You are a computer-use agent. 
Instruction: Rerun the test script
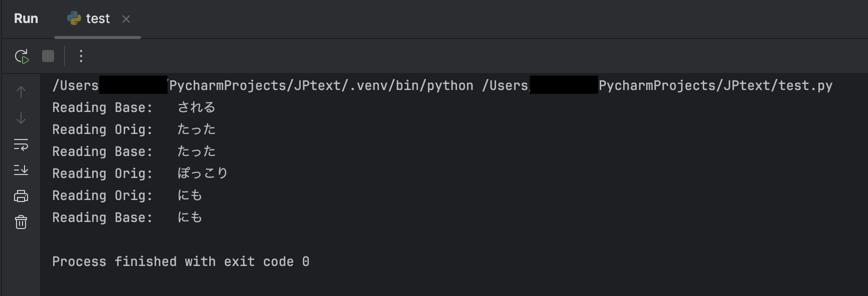[x=22, y=56]
